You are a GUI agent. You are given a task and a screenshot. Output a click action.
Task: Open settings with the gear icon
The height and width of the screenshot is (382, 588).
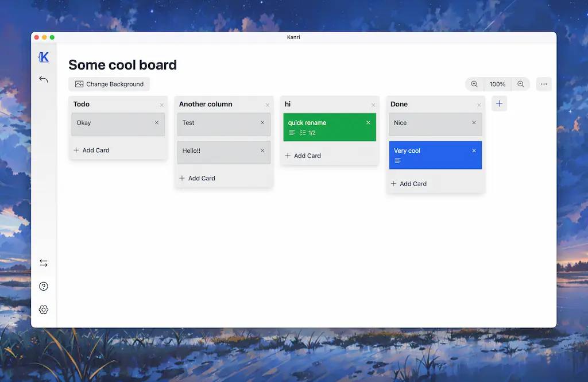(44, 309)
